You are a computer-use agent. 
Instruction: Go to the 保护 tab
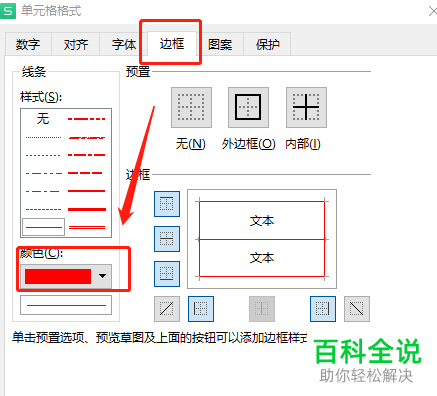pos(267,44)
